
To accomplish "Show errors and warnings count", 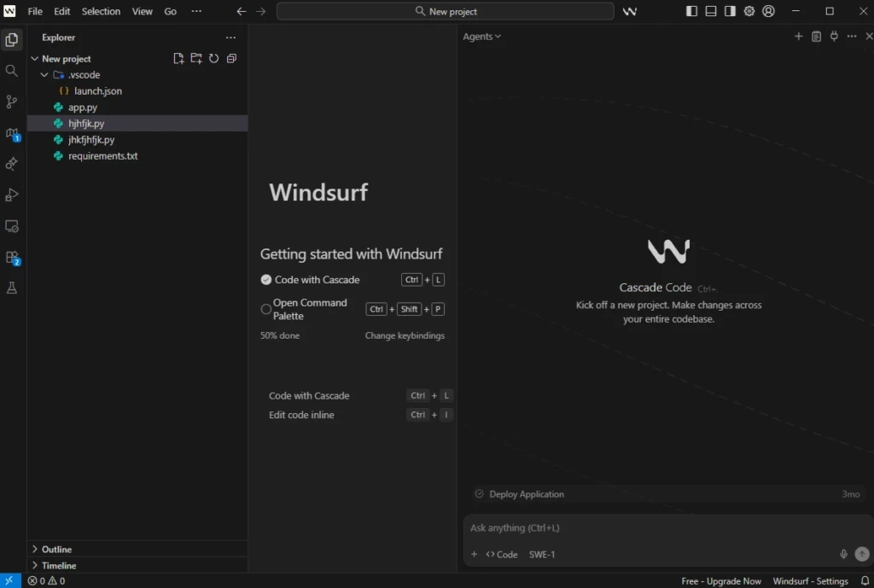I will tap(46, 581).
